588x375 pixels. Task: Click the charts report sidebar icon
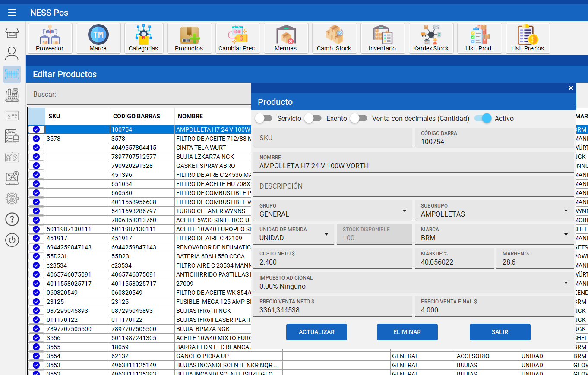(x=12, y=157)
